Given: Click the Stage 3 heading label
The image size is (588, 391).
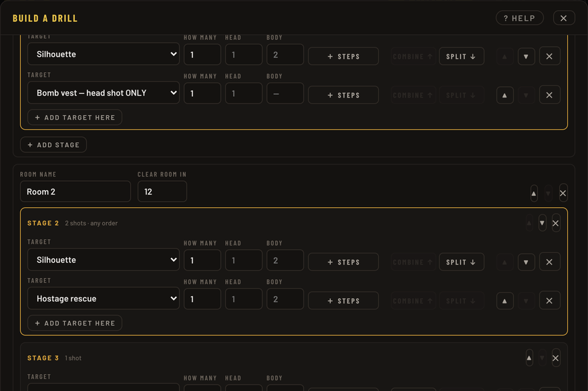Looking at the screenshot, I should pos(43,358).
